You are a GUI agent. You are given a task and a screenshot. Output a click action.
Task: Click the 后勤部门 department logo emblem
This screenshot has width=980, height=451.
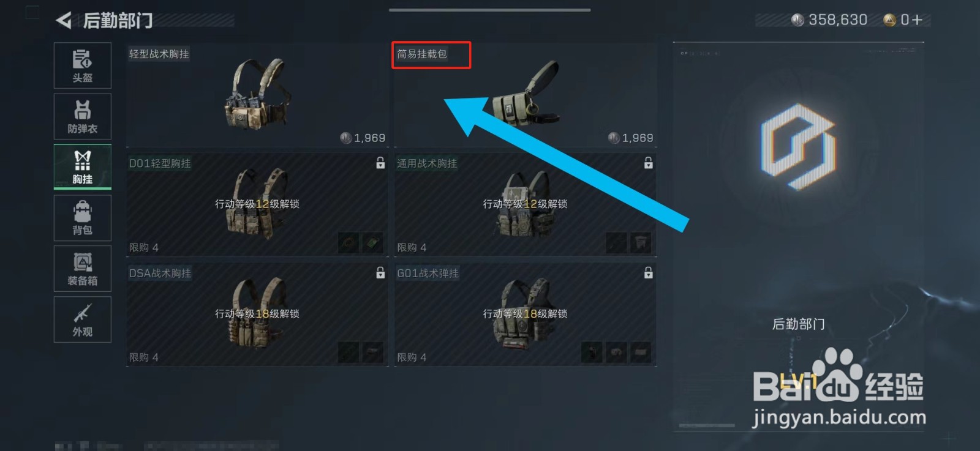798,147
